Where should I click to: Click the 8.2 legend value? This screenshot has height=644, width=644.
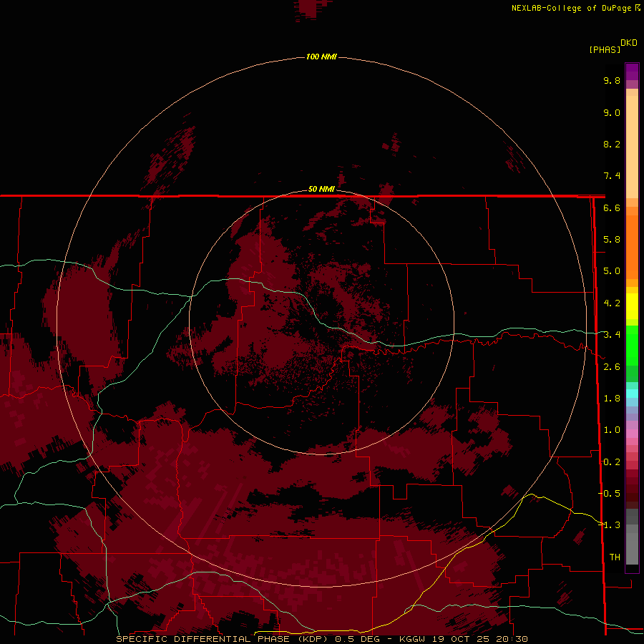tap(612, 144)
